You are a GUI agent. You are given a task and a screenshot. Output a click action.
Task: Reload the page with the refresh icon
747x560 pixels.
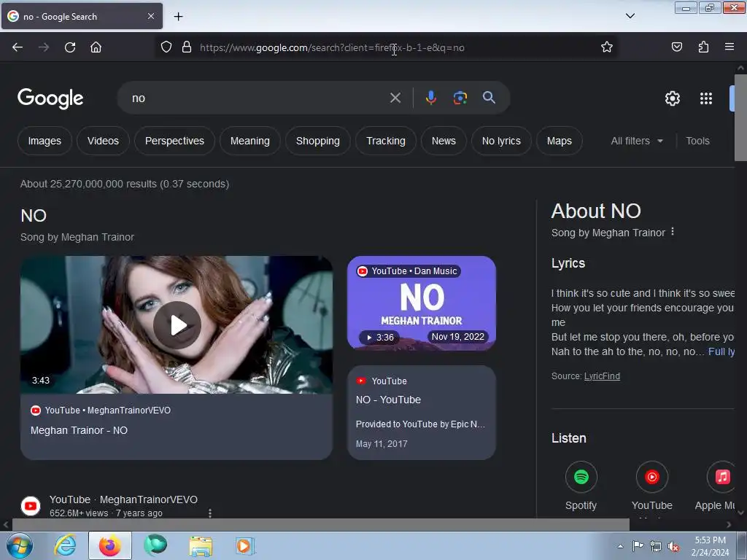tap(70, 47)
